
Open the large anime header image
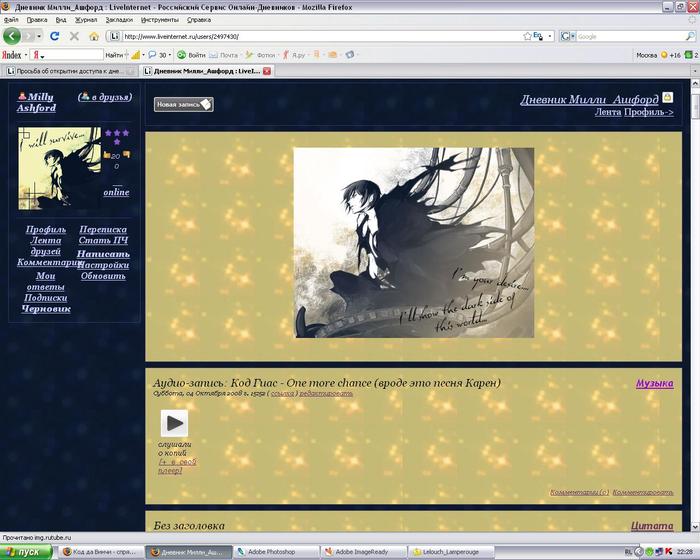pyautogui.click(x=413, y=242)
